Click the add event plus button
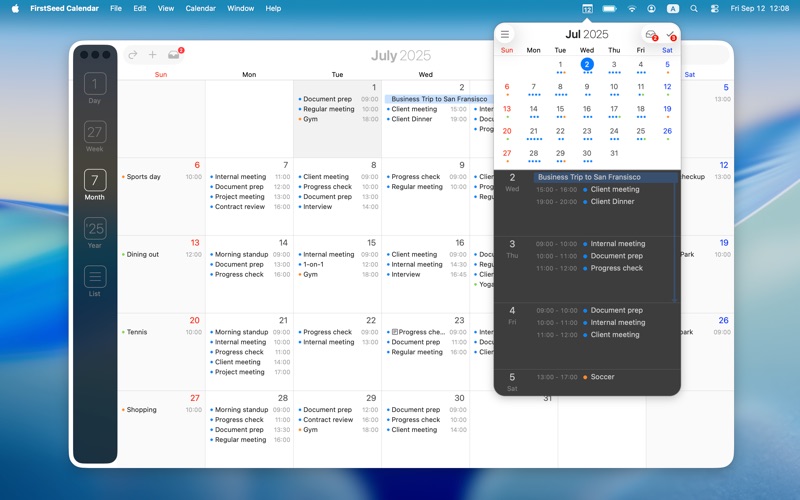The width and height of the screenshot is (800, 500). coord(152,55)
